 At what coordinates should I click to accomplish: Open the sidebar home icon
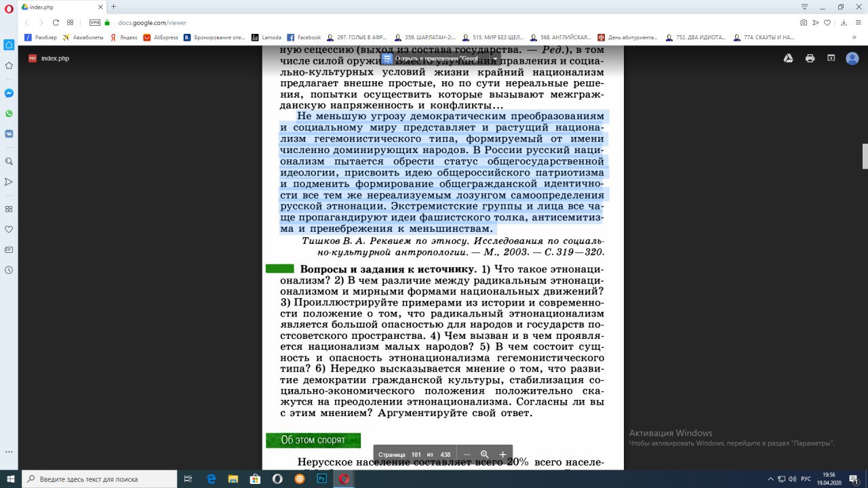[x=9, y=45]
